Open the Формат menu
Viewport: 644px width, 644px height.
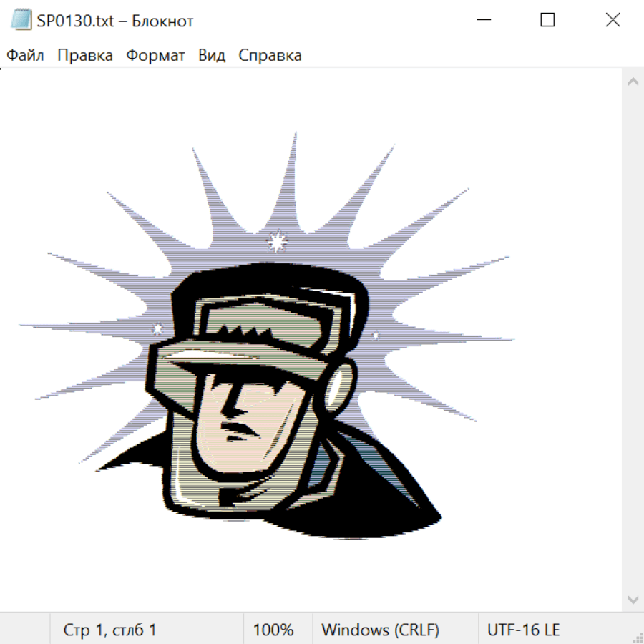click(155, 56)
